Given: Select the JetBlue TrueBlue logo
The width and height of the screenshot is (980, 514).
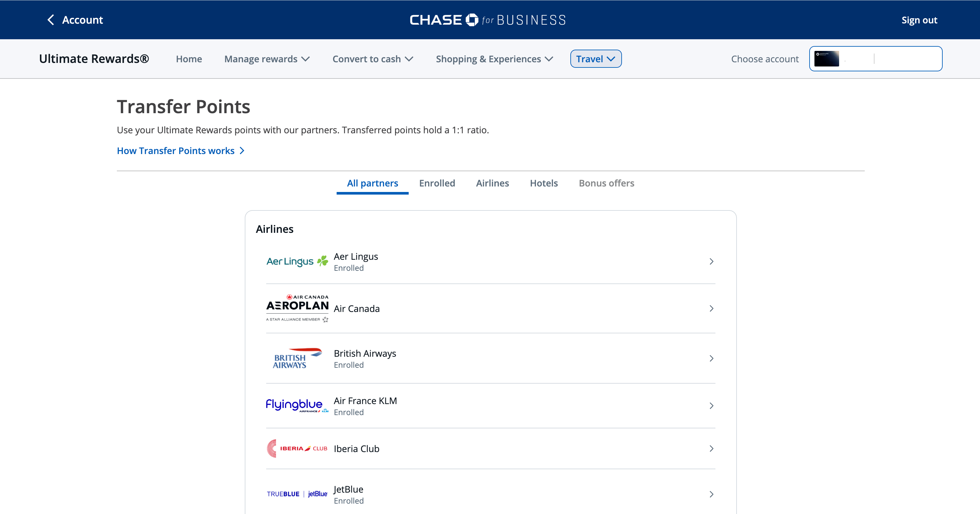Looking at the screenshot, I should (297, 494).
